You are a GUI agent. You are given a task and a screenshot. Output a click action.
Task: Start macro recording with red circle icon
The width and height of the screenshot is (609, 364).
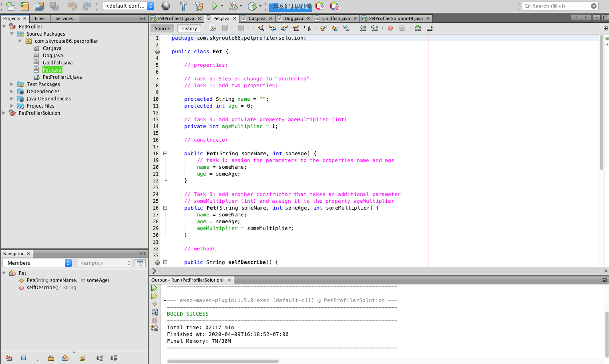click(390, 28)
